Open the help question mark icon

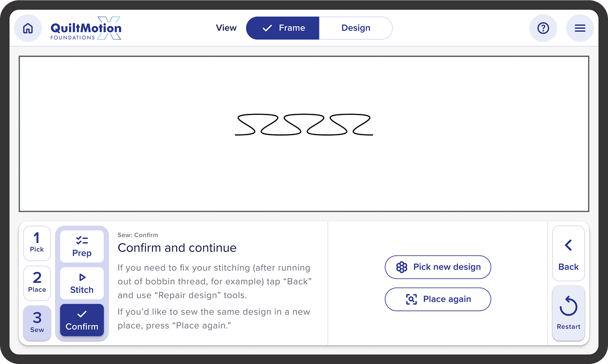[x=543, y=28]
